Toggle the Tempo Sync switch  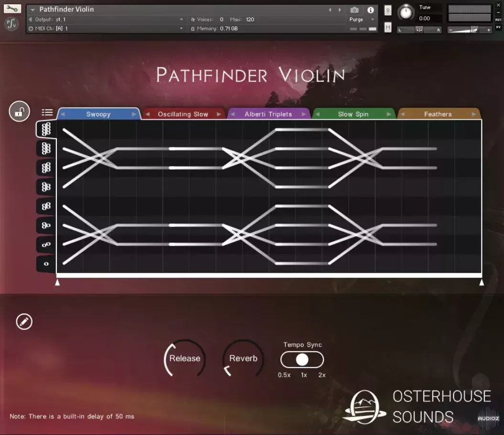(302, 360)
